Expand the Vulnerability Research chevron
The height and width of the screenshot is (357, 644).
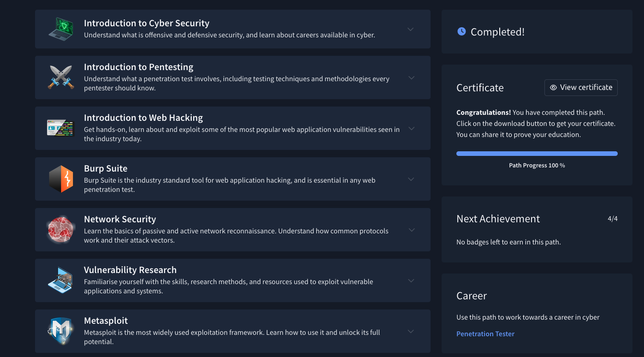412,280
